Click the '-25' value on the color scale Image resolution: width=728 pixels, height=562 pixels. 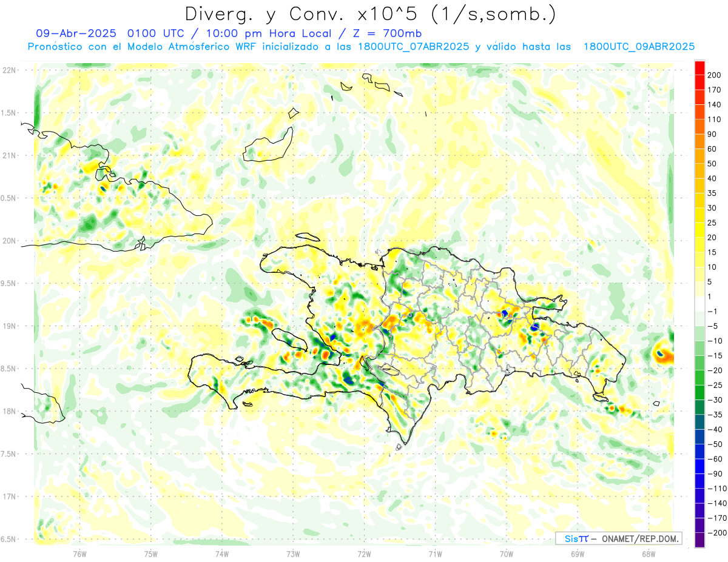(715, 385)
